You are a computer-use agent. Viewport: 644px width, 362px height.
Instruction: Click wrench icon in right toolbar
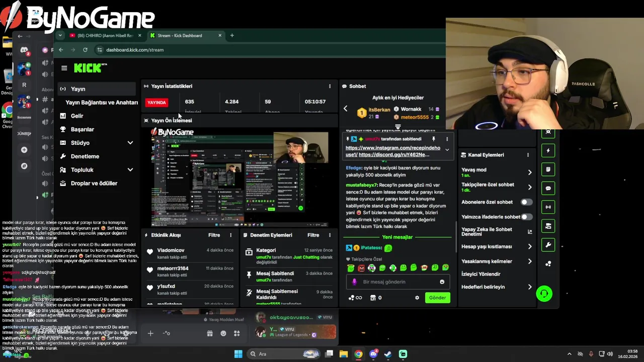(548, 245)
